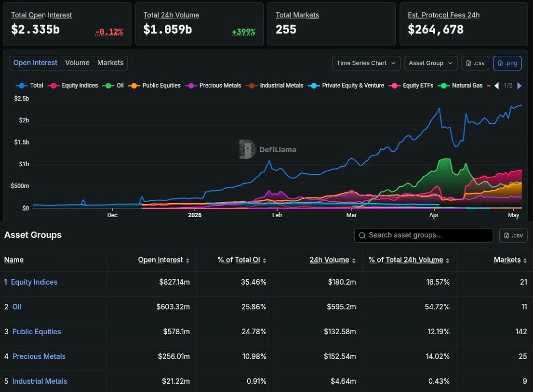Image resolution: width=533 pixels, height=392 pixels.
Task: Click the Total 24h Volume label
Action: pyautogui.click(x=172, y=15)
